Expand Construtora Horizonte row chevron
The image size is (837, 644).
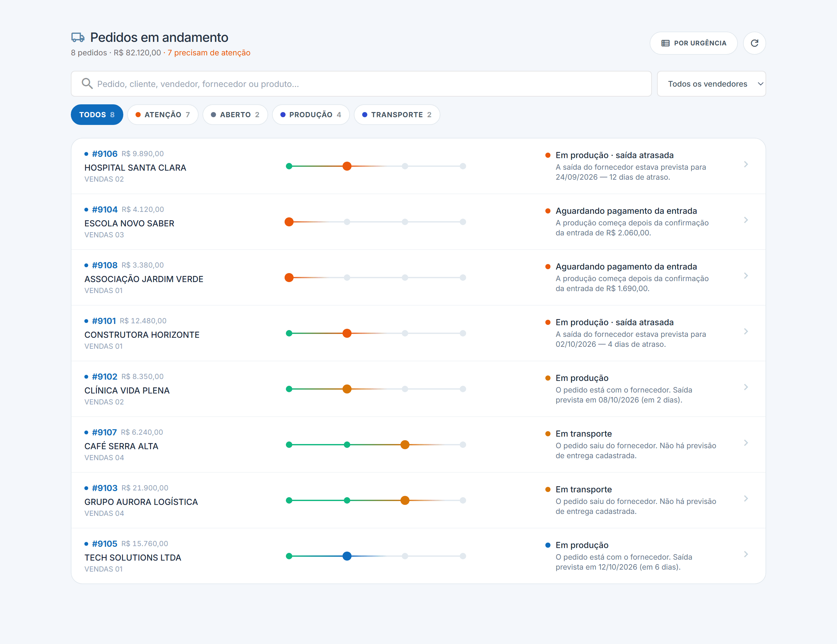click(x=746, y=331)
